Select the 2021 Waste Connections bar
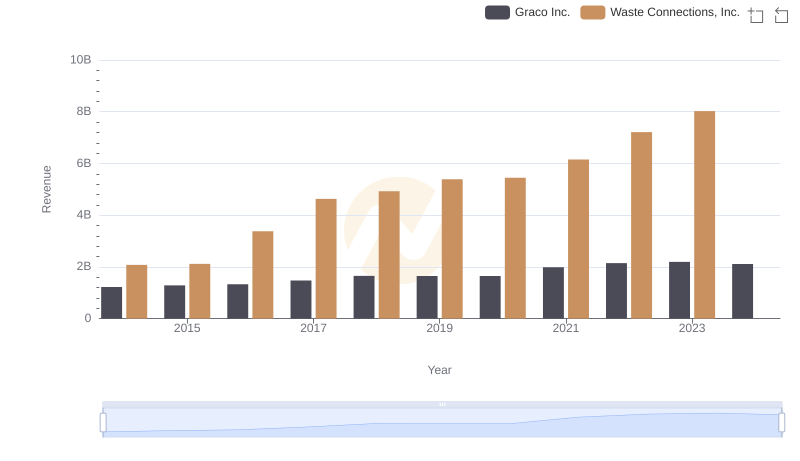The height and width of the screenshot is (461, 800). 578,239
